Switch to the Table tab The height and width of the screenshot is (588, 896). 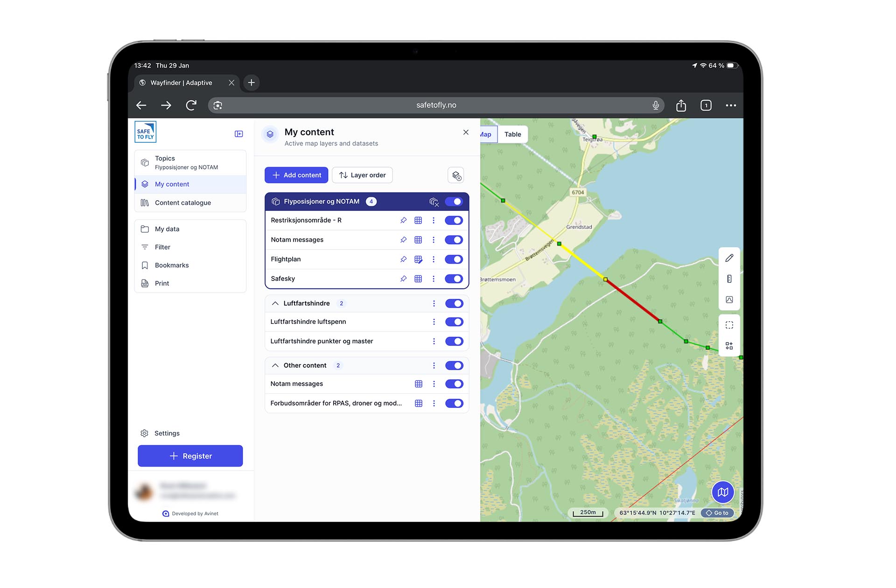click(512, 134)
